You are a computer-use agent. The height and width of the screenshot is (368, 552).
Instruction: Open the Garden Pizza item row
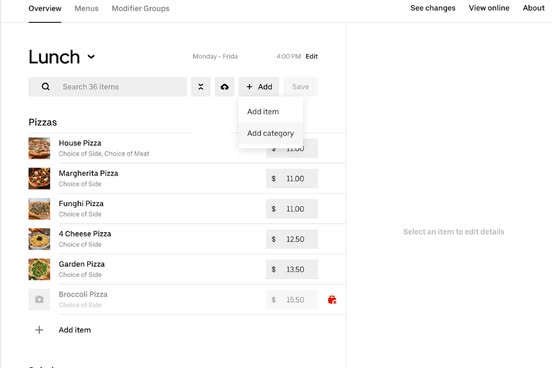(x=186, y=269)
